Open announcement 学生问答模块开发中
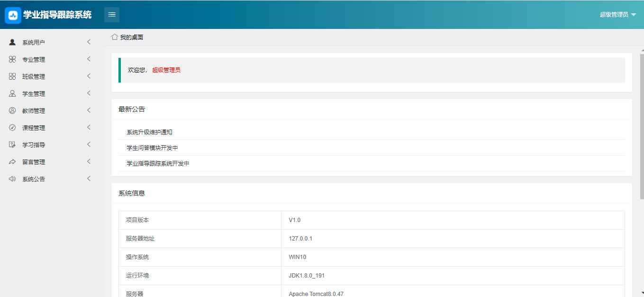The width and height of the screenshot is (644, 297). 152,148
